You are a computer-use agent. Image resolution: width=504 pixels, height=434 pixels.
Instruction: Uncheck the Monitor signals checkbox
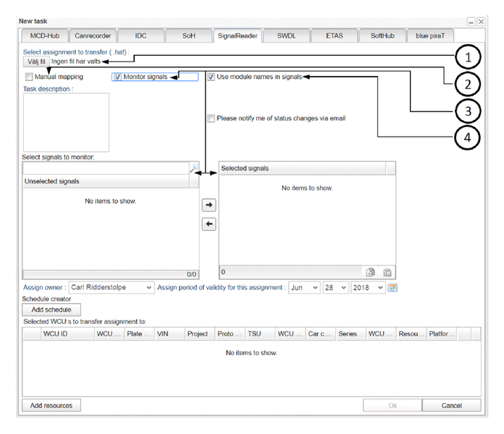(118, 77)
